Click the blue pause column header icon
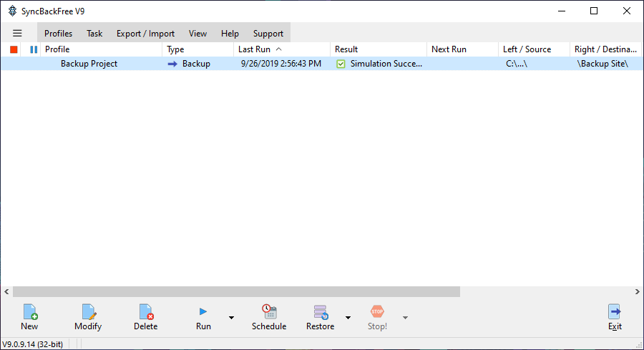The image size is (644, 350). [x=34, y=49]
